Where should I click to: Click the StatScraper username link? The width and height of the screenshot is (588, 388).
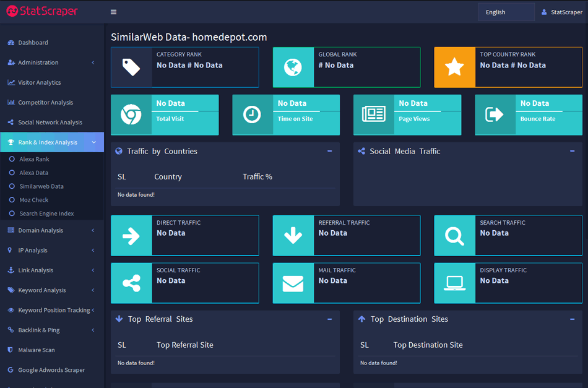pos(566,12)
